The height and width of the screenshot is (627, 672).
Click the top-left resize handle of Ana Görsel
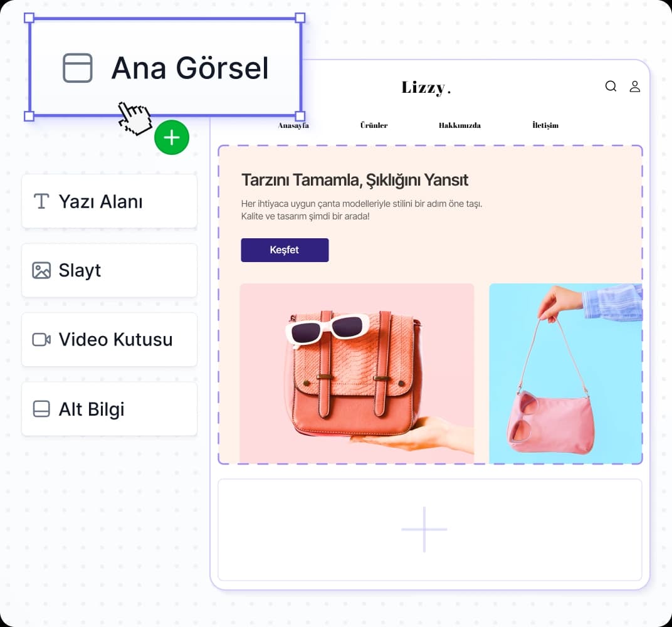[x=29, y=18]
